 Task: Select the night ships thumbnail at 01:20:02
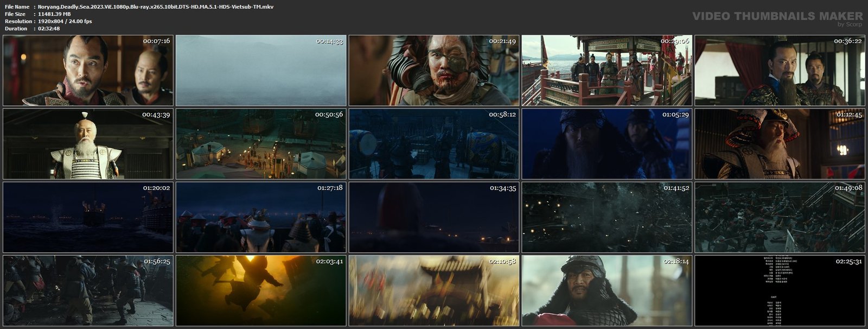point(88,217)
